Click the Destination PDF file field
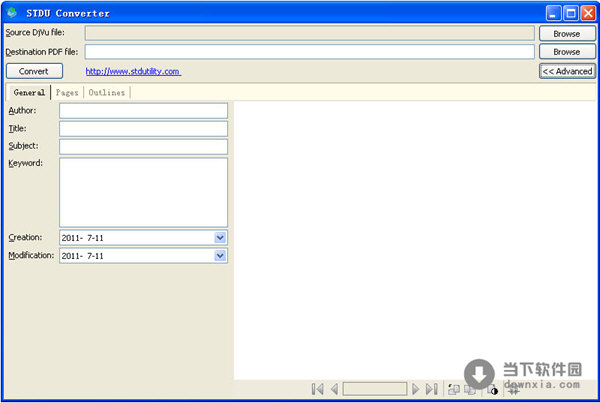This screenshot has height=403, width=600. 310,52
